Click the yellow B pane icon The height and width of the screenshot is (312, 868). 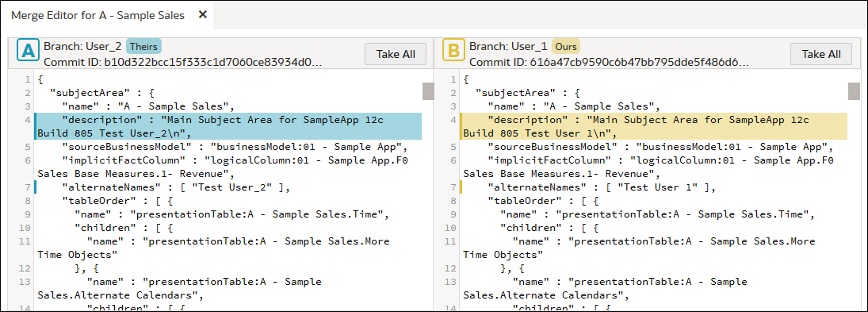(x=453, y=52)
